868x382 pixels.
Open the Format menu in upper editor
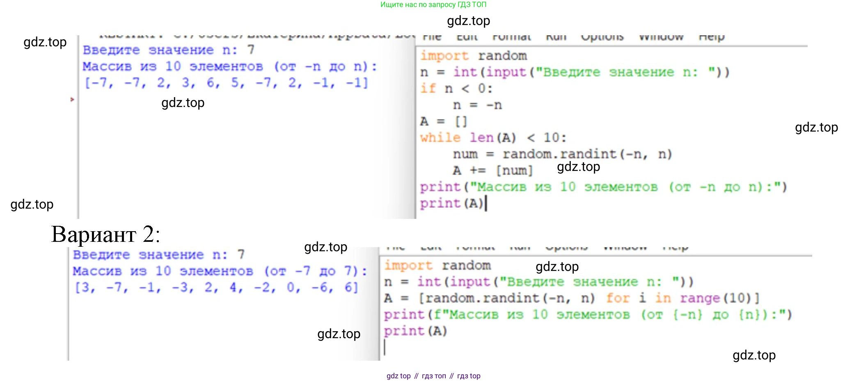[511, 37]
